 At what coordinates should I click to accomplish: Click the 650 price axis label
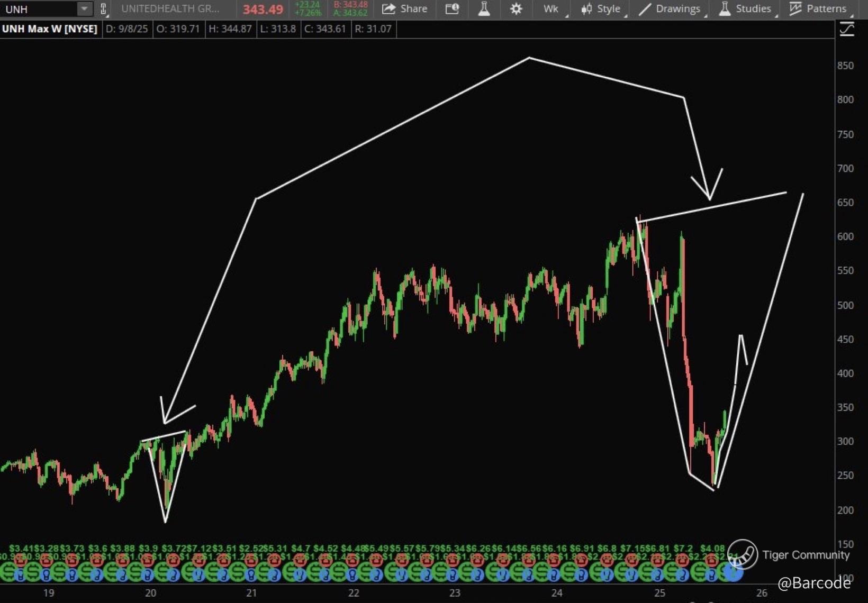tap(845, 203)
